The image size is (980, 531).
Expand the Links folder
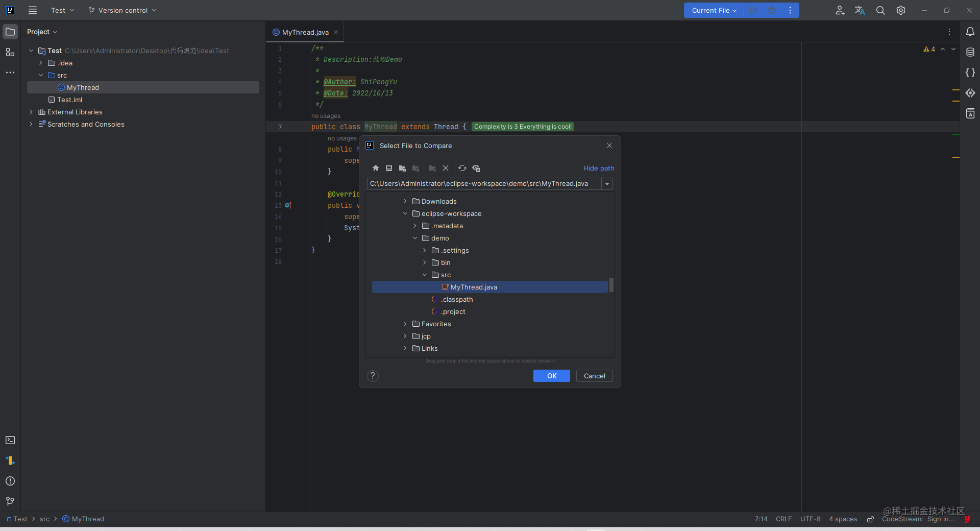405,348
